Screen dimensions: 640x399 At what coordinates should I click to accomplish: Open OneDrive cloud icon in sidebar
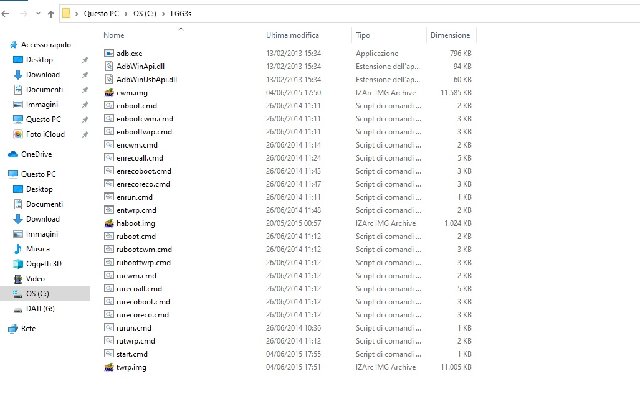pyautogui.click(x=13, y=154)
